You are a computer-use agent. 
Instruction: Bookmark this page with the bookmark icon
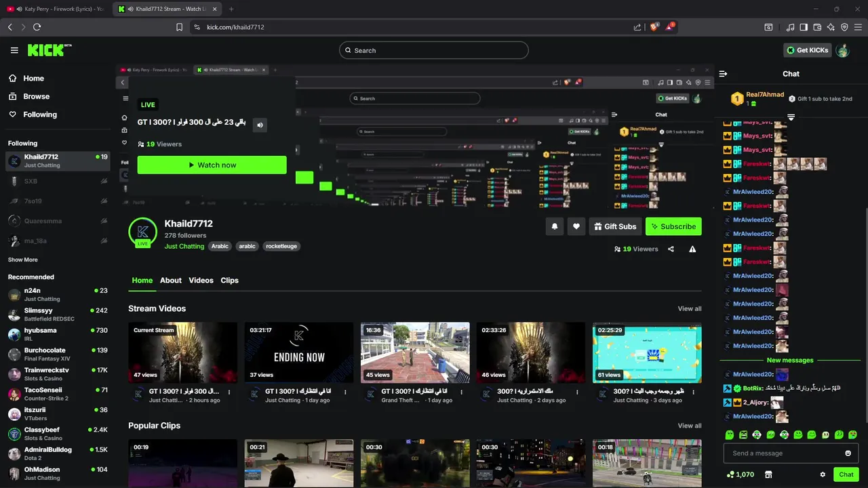pyautogui.click(x=179, y=27)
